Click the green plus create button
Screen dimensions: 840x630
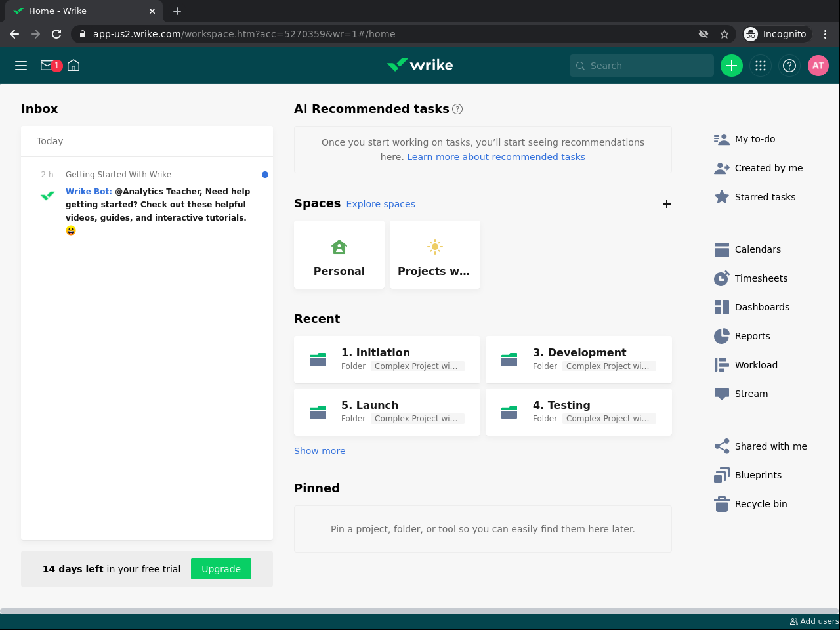(732, 66)
